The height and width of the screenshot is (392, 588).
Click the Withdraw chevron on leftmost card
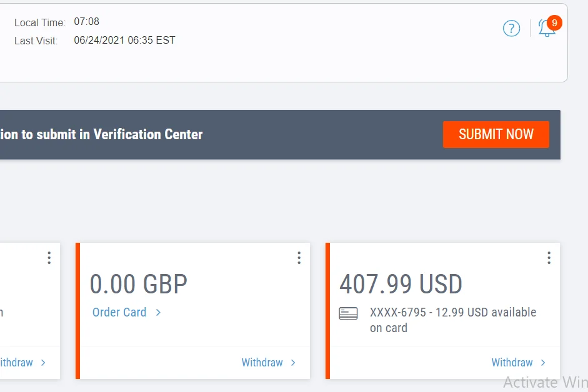(x=43, y=363)
